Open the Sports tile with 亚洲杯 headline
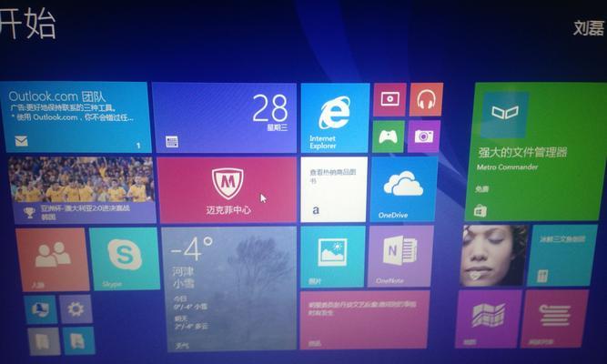Viewport: 607px width, 364px height. pyautogui.click(x=82, y=190)
